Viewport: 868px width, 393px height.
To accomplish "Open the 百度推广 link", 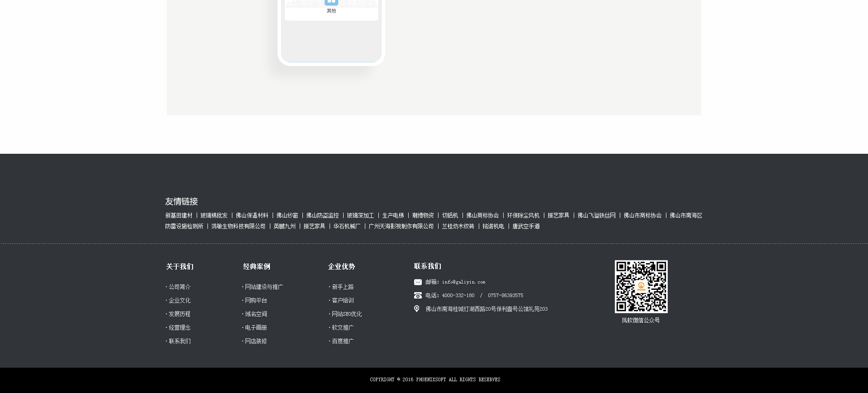I will pyautogui.click(x=343, y=341).
